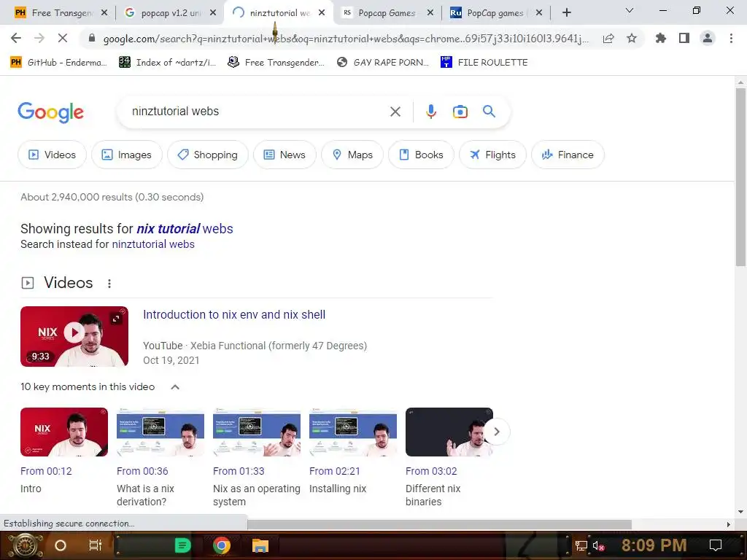
Task: Open the Windows Start button
Action: (x=26, y=545)
